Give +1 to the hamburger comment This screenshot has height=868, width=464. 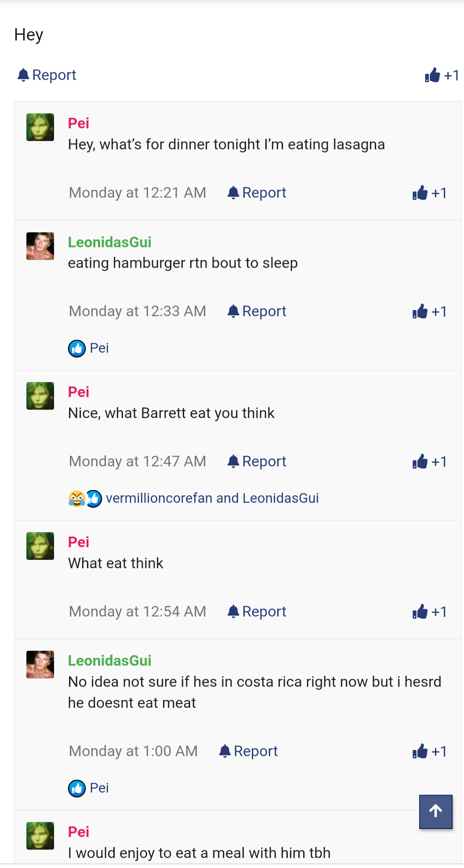pyautogui.click(x=429, y=312)
